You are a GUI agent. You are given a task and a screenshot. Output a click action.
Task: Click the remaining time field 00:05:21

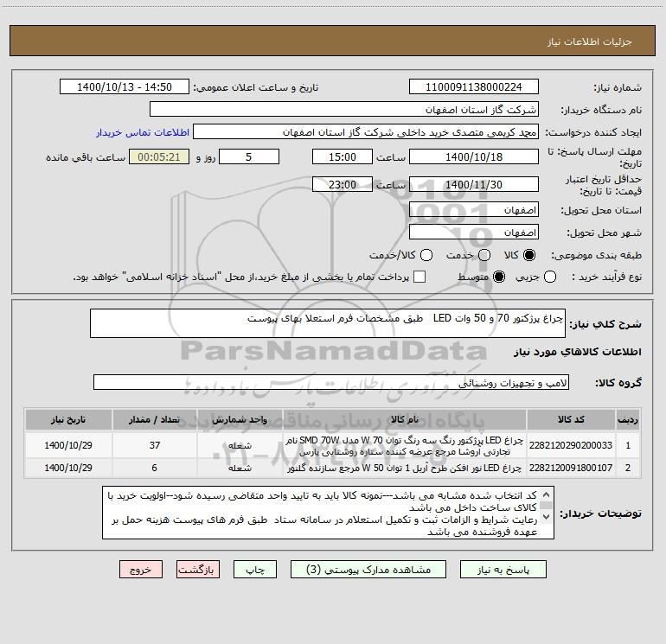click(x=159, y=156)
